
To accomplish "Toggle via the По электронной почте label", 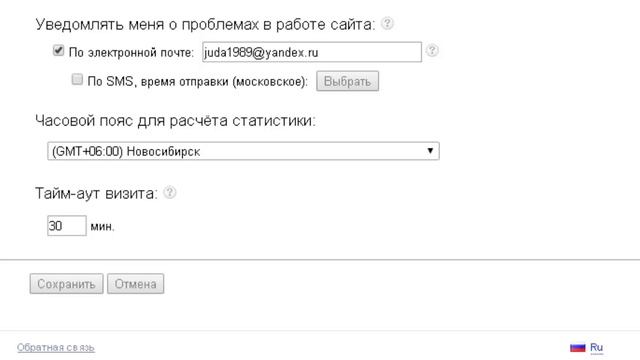I will click(131, 53).
